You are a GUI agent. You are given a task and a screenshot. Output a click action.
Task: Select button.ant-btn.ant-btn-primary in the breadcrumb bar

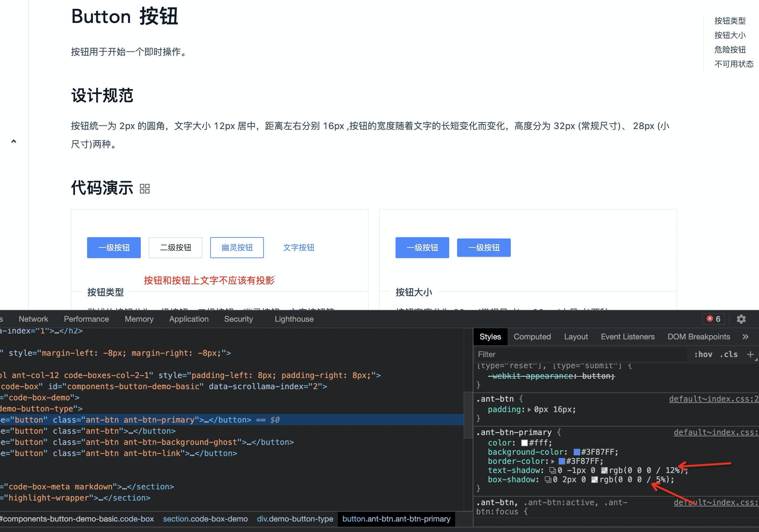pyautogui.click(x=396, y=519)
